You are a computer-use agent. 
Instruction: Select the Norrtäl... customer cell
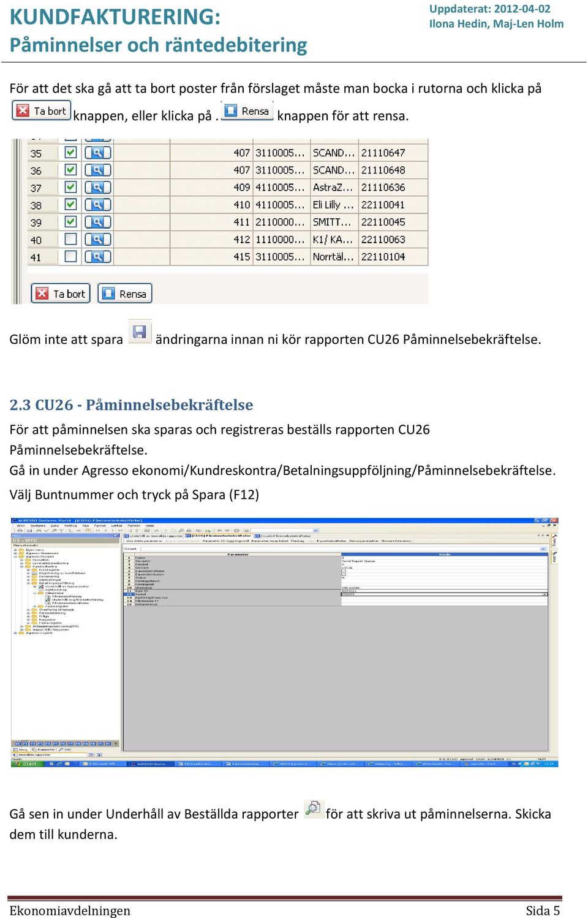click(333, 257)
